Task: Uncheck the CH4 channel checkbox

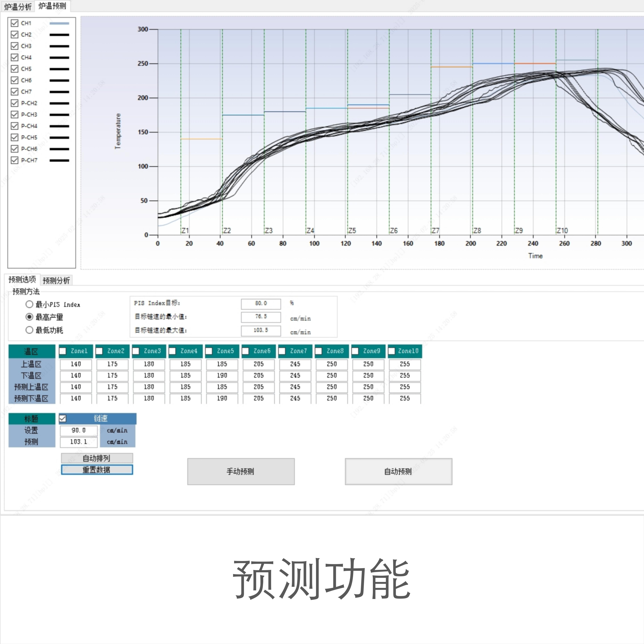Action: (x=14, y=57)
